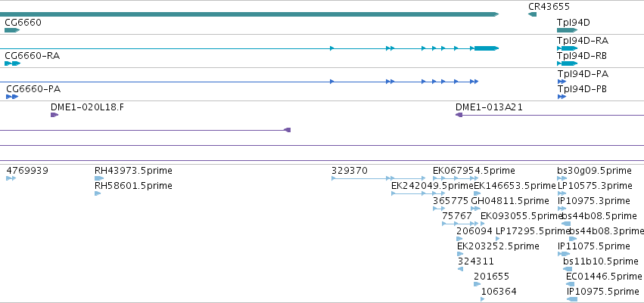Select the Tpl94D-PB protein glyph
The width and height of the screenshot is (644, 303).
[x=562, y=97]
